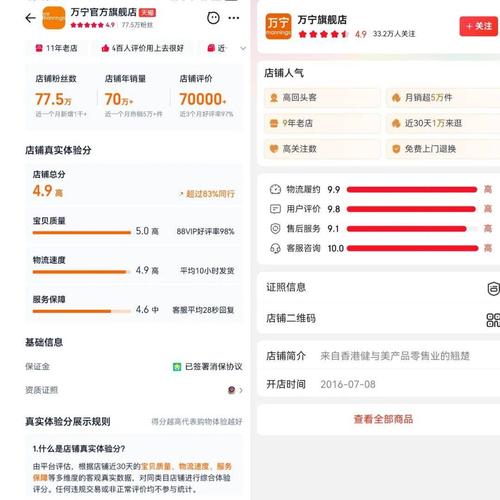
Task: Open the 店铺二维码 QR code icon
Action: pyautogui.click(x=493, y=320)
